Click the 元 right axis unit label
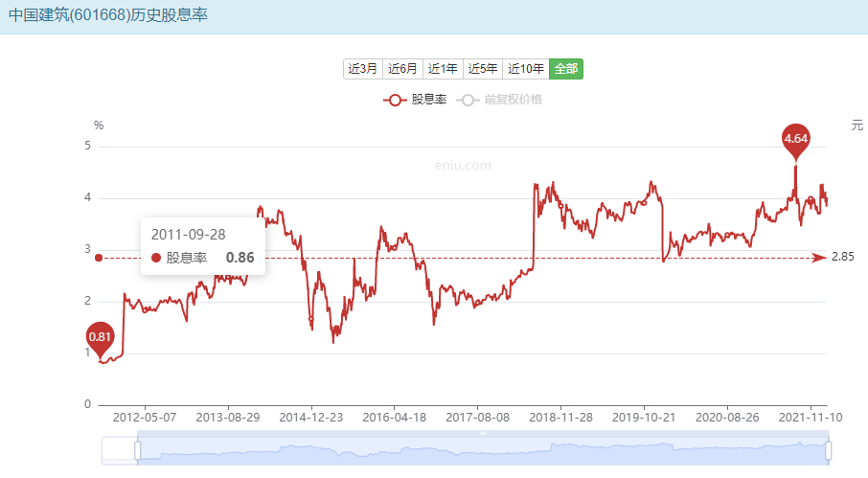868x478 pixels. click(x=857, y=125)
